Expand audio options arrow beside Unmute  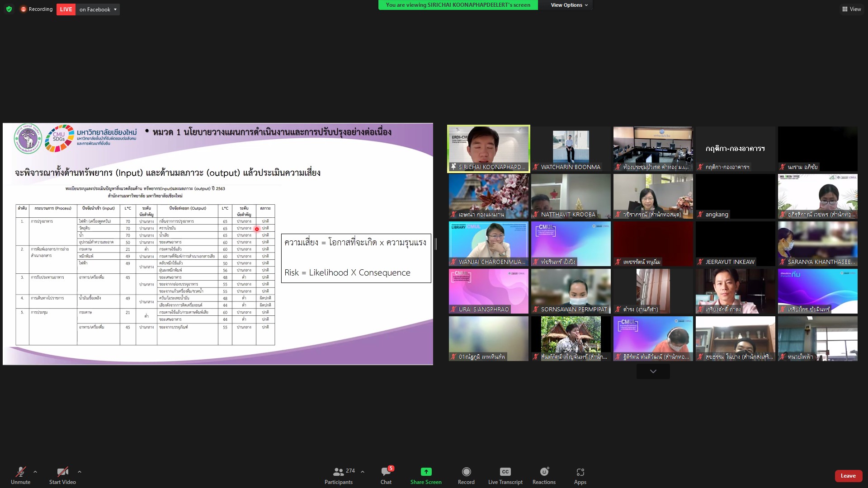[x=35, y=472]
